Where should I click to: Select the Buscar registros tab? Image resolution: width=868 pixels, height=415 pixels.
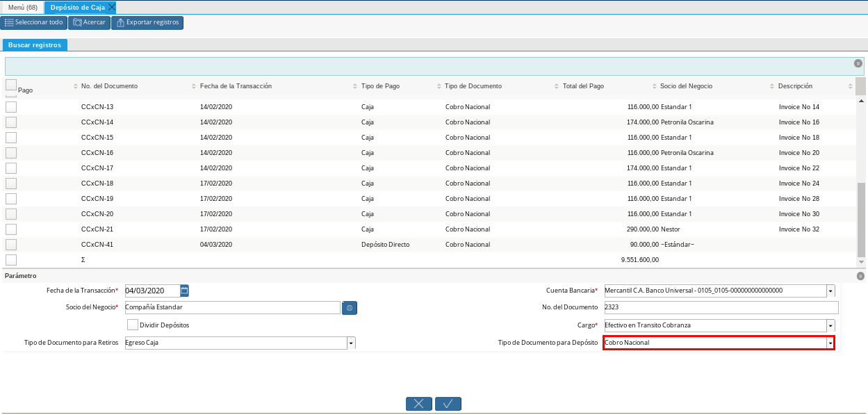click(35, 45)
